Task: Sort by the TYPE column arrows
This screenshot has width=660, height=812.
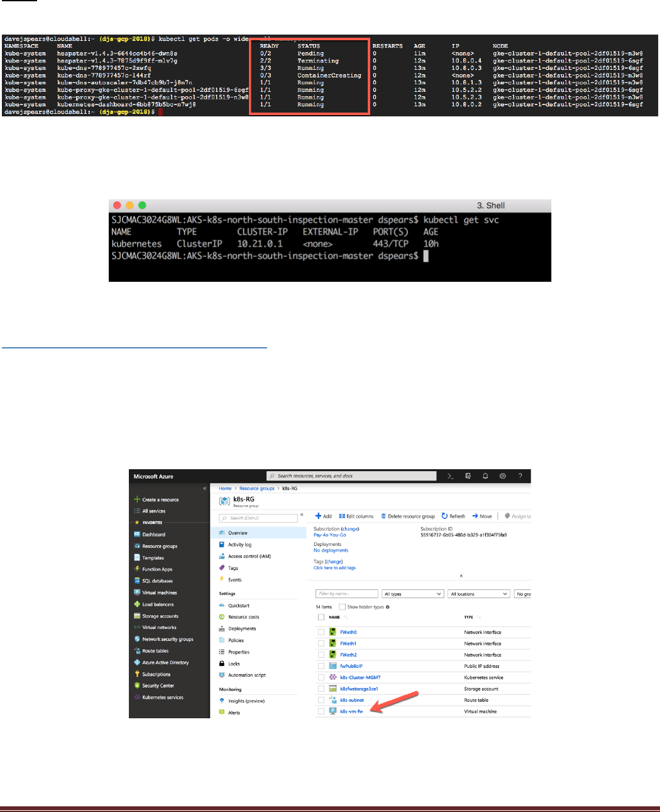Action: coord(479,617)
